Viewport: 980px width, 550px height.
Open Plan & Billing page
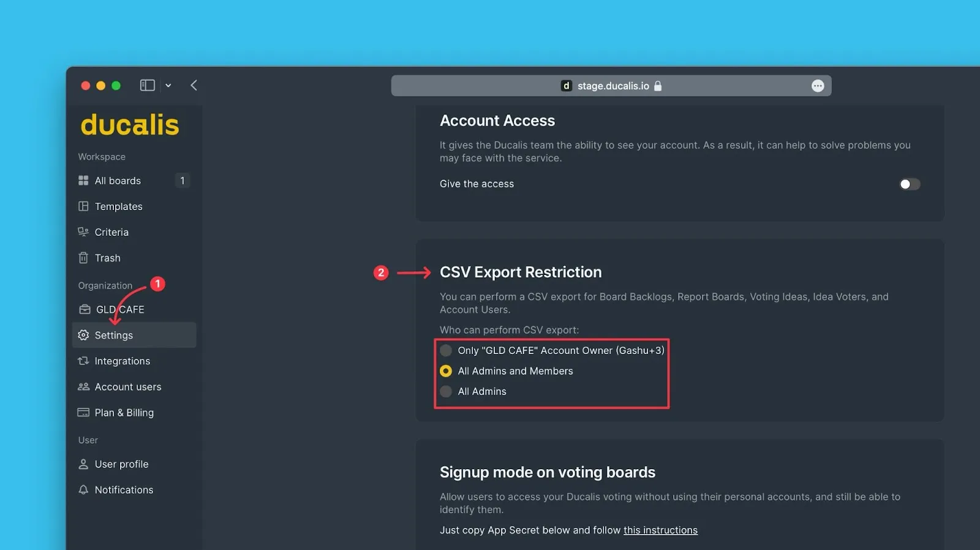(124, 412)
